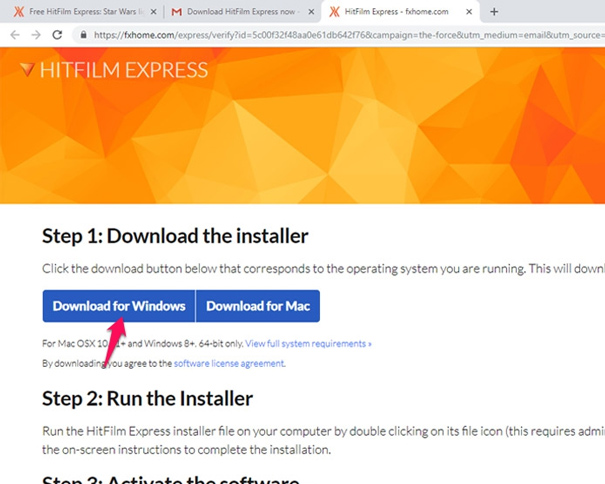The width and height of the screenshot is (605, 484).
Task: Open View full system requirements link
Action: (308, 344)
